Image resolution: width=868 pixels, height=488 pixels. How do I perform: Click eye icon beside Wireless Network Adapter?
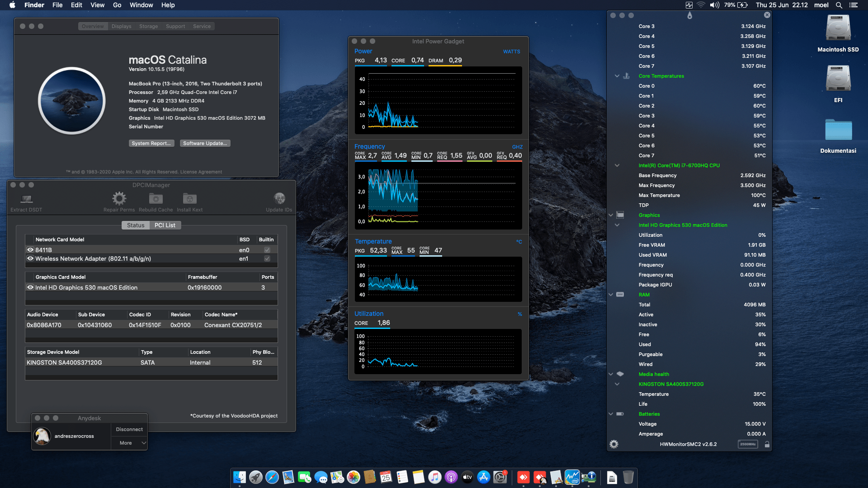[30, 258]
